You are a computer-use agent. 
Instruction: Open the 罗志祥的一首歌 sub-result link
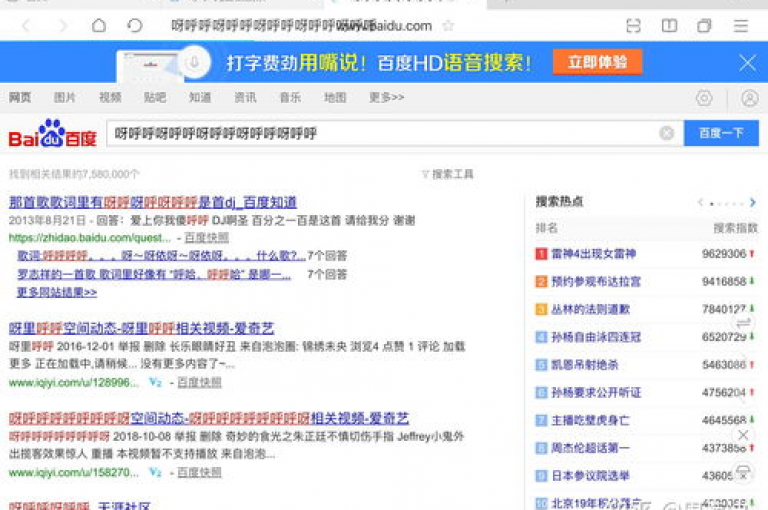(x=154, y=274)
